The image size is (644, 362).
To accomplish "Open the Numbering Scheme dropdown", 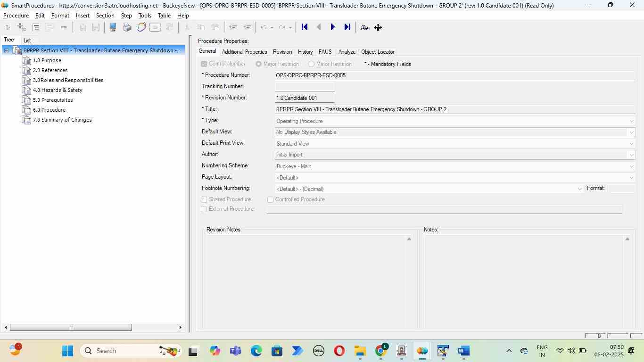I will point(632,166).
